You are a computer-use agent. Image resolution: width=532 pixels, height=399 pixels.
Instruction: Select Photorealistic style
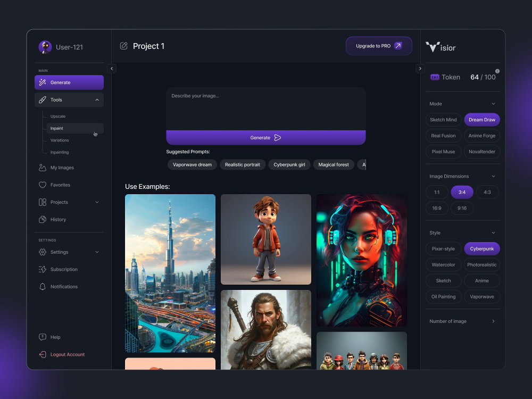point(482,264)
